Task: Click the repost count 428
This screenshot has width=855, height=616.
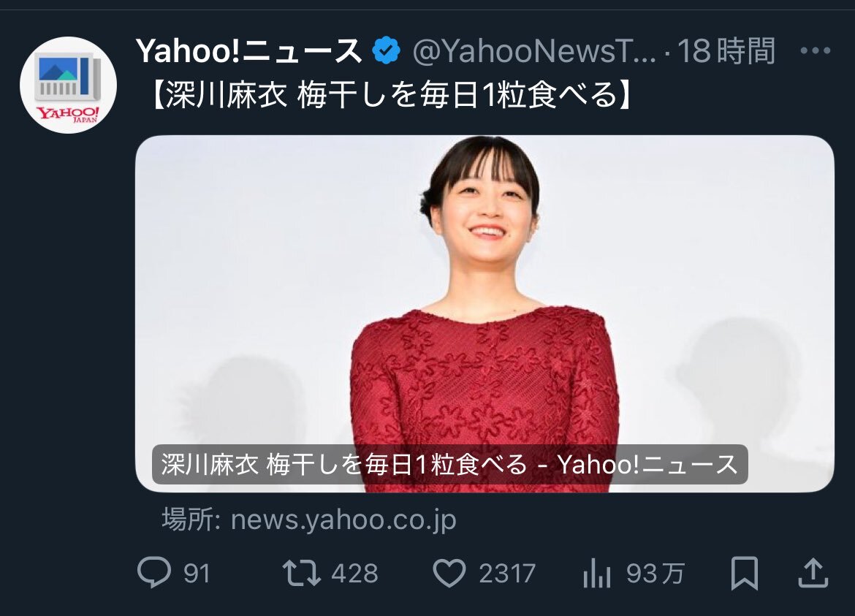Action: point(354,574)
